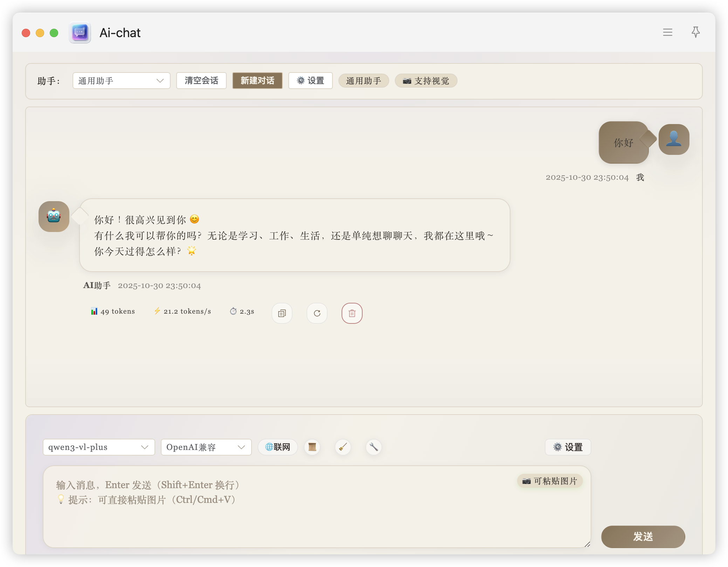Open the OpenAI兼容 provider dropdown
Screen dimensions: 728x567
point(206,447)
